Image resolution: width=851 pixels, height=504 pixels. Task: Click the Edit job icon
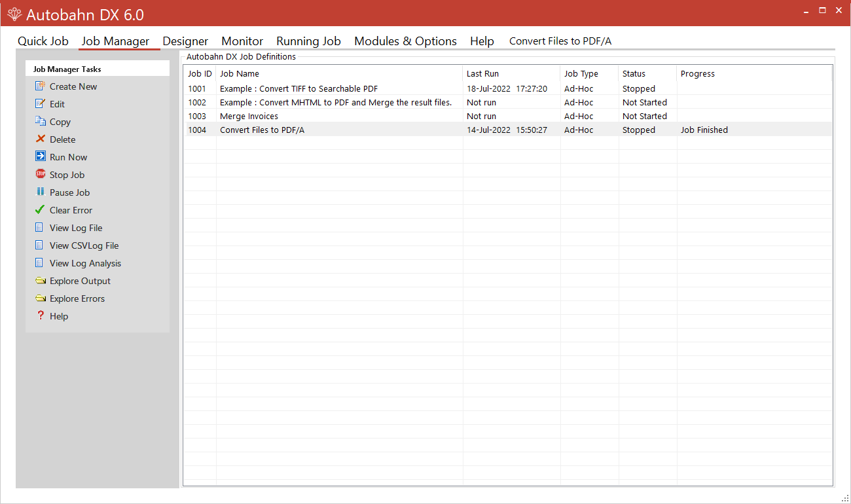pyautogui.click(x=41, y=103)
